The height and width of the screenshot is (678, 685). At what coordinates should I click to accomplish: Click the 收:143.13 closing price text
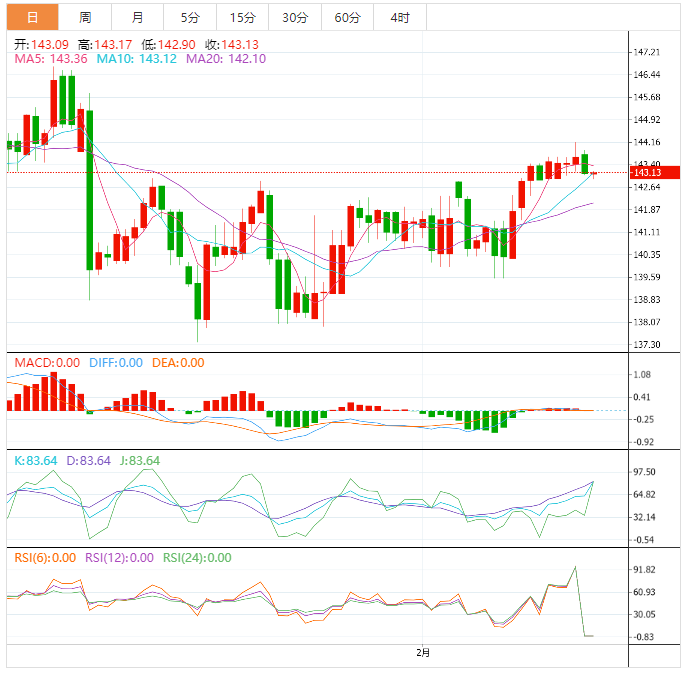[x=232, y=45]
